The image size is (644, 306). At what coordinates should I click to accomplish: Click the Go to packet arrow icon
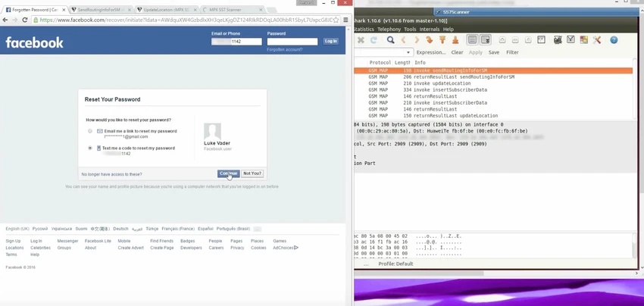pos(429,40)
